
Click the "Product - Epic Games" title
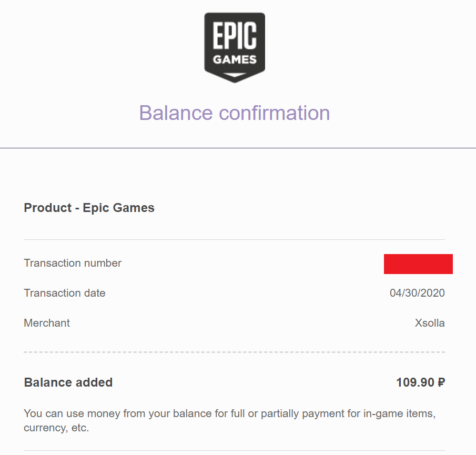click(x=89, y=208)
